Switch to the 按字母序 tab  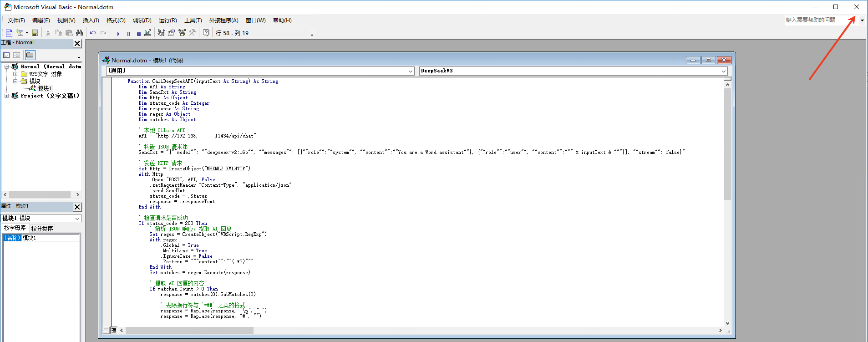[15, 228]
